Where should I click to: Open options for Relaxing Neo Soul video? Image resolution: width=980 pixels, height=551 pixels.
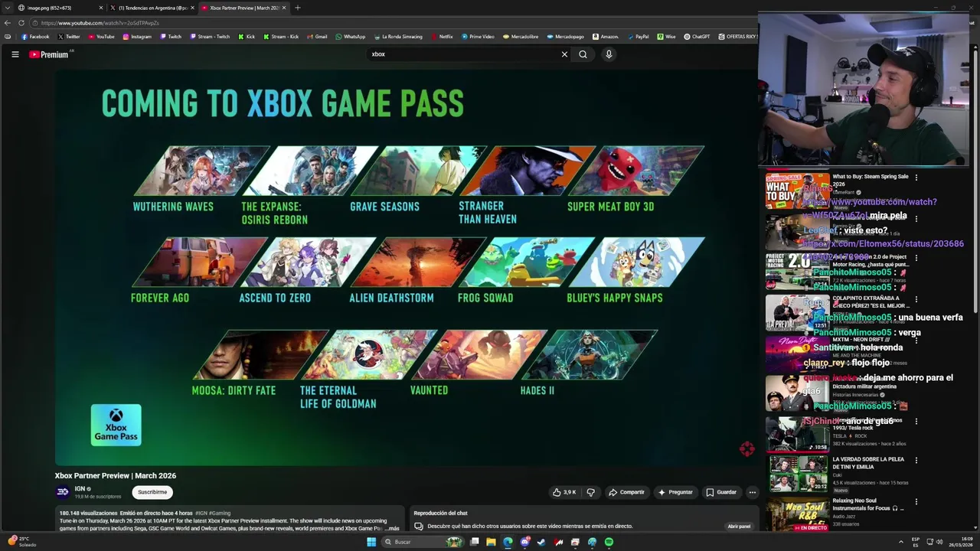coord(916,501)
